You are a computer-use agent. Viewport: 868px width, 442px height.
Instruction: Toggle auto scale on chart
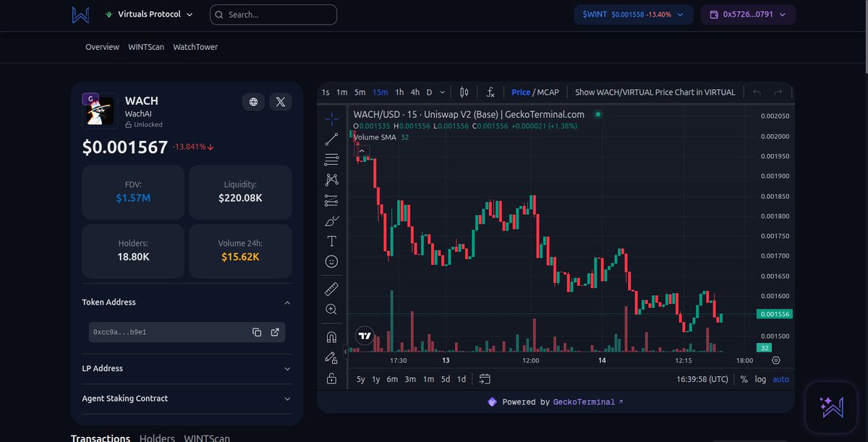781,379
